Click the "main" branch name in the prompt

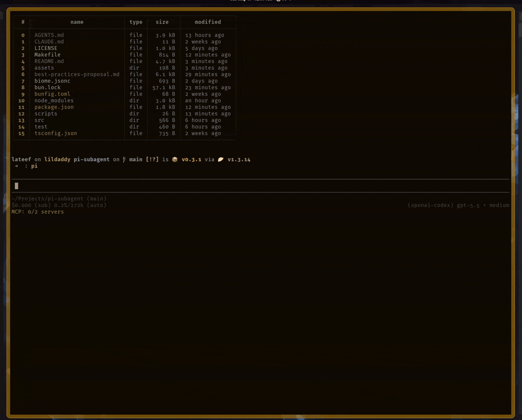coord(136,160)
